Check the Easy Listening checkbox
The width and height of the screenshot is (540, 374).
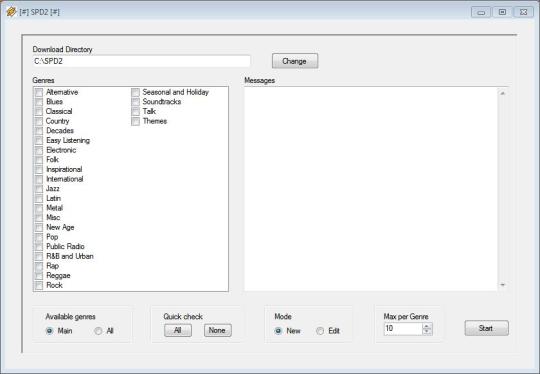(39, 141)
